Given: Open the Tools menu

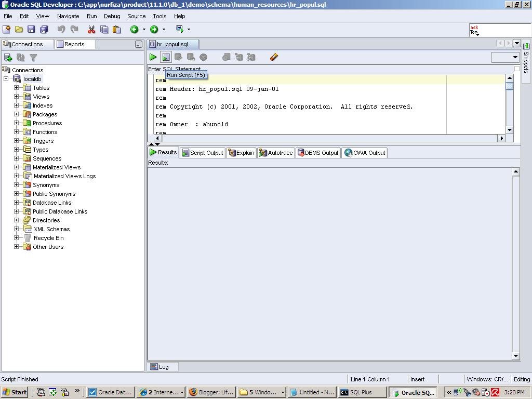Looking at the screenshot, I should click(x=159, y=16).
